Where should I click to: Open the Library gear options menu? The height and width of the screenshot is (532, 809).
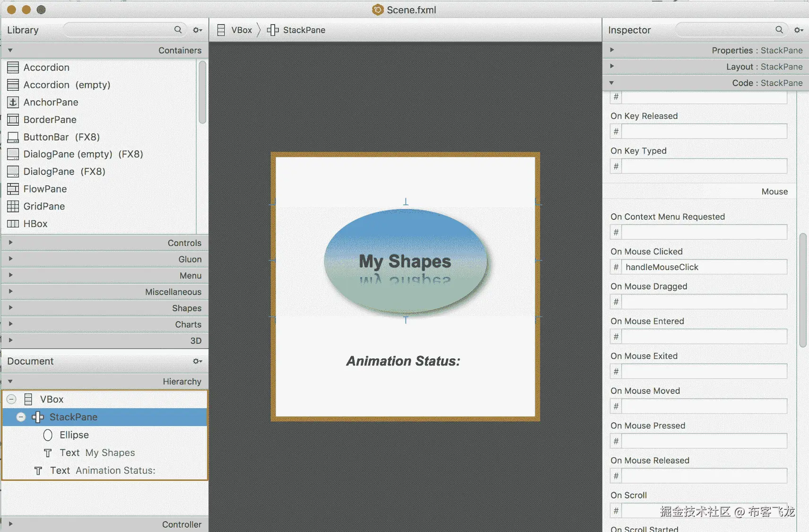(x=197, y=30)
